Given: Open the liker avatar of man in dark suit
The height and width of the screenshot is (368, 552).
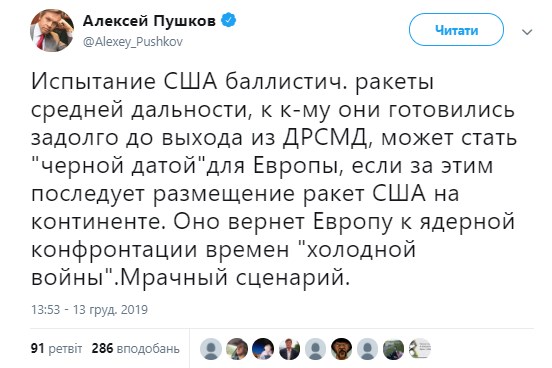Looking at the screenshot, I should [289, 349].
